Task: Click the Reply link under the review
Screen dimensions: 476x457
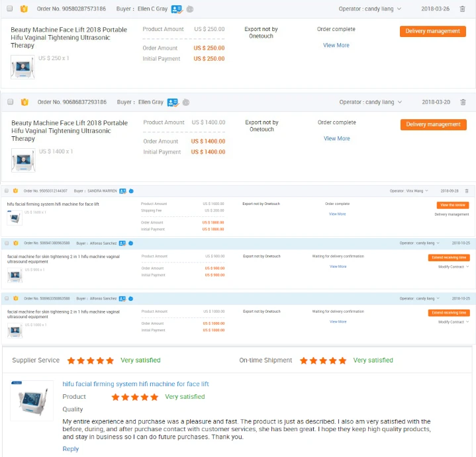Action: 70,449
